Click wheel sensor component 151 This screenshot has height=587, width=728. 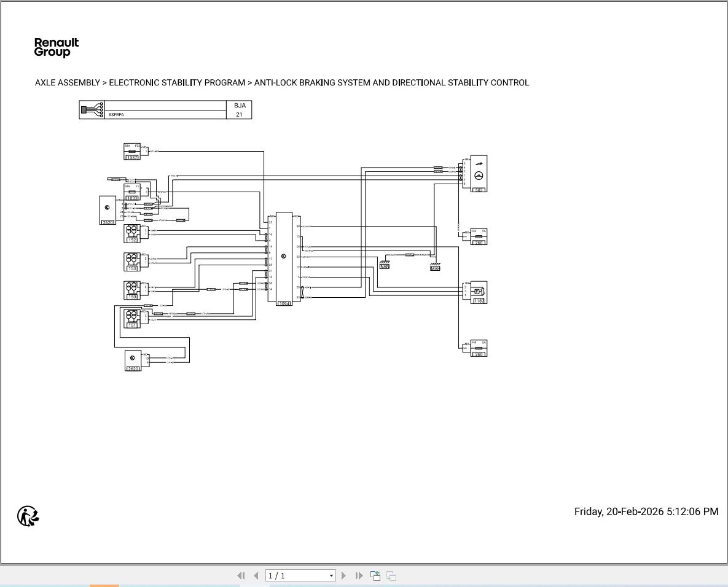coord(132,318)
